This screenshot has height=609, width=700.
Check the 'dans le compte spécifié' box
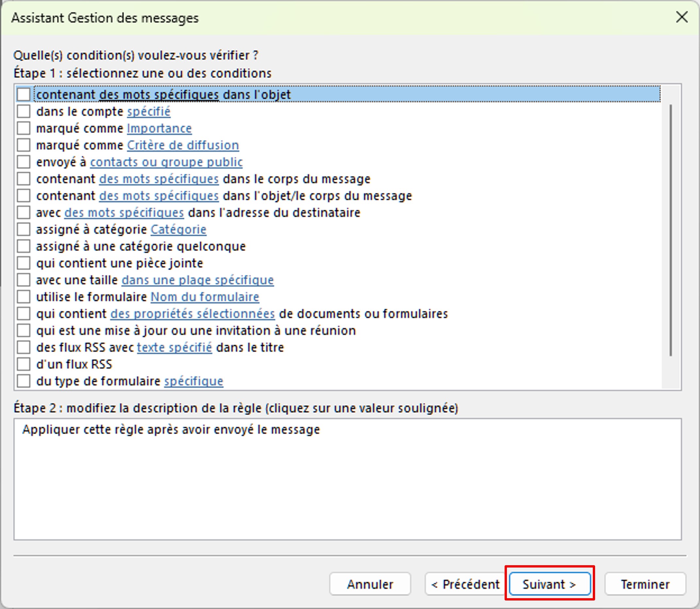tap(24, 111)
